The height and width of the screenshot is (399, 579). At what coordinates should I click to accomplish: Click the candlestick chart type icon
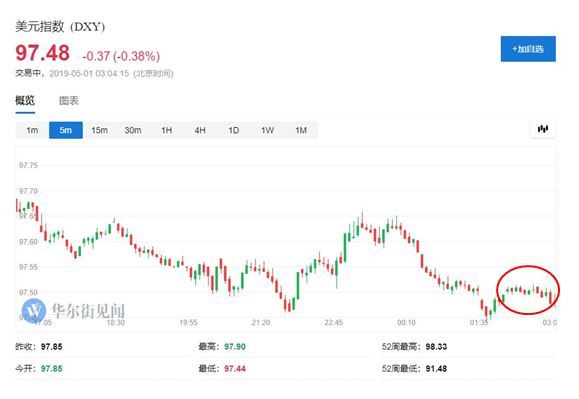tap(542, 129)
